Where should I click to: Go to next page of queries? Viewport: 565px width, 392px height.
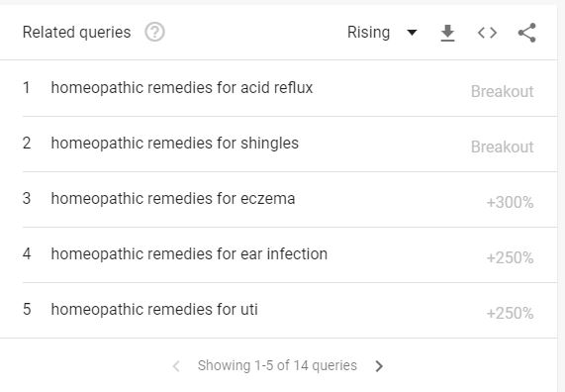[379, 366]
